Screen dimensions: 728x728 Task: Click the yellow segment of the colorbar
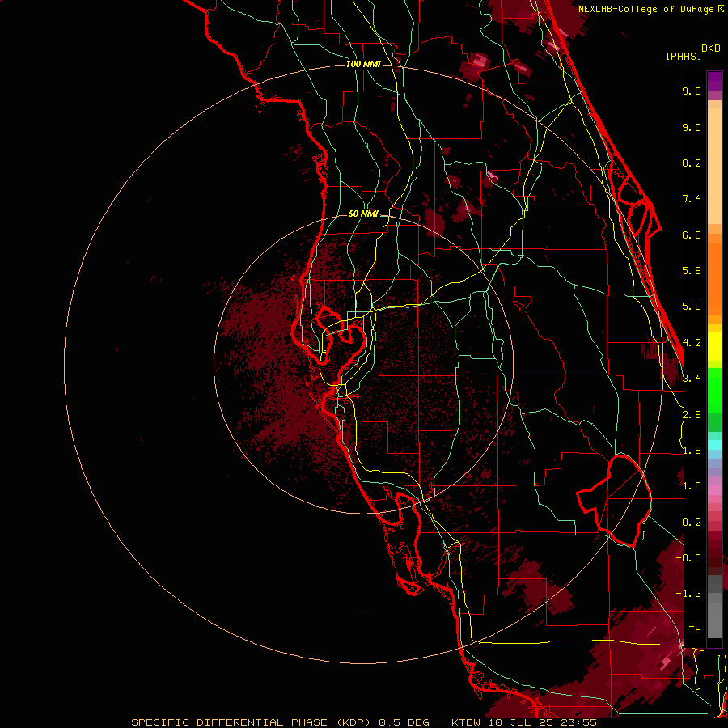click(714, 346)
